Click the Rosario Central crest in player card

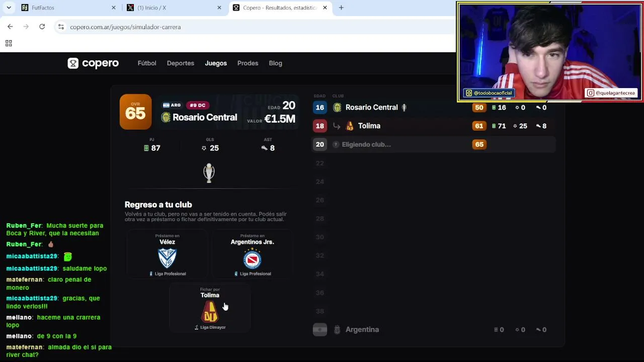(166, 118)
